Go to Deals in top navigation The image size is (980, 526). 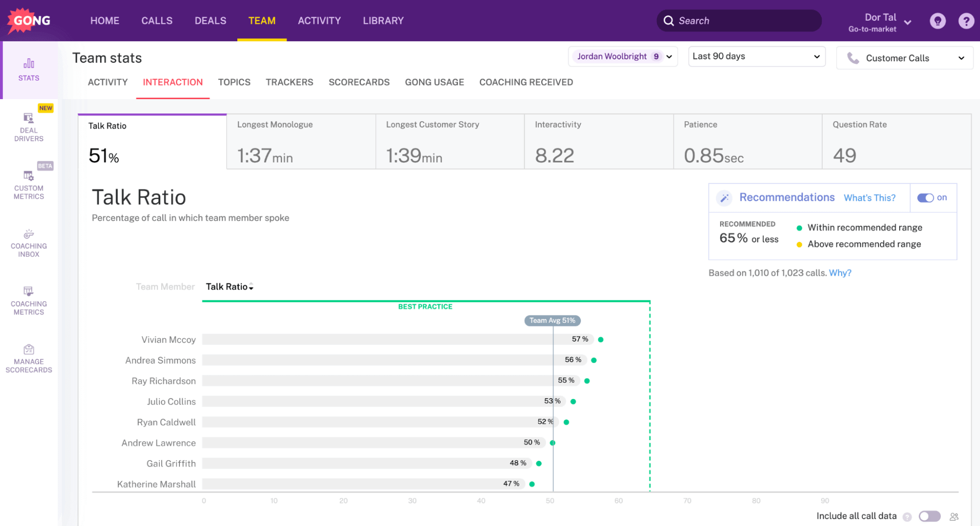tap(210, 21)
